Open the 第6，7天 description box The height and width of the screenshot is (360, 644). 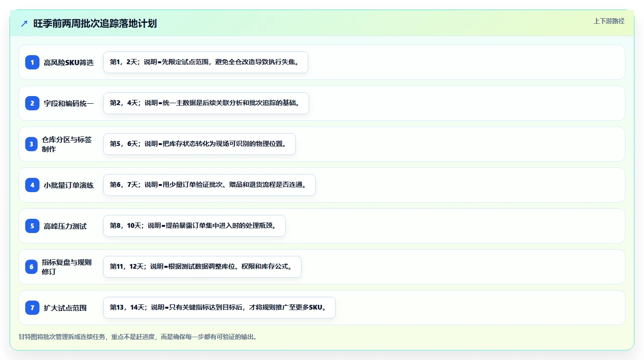click(209, 185)
